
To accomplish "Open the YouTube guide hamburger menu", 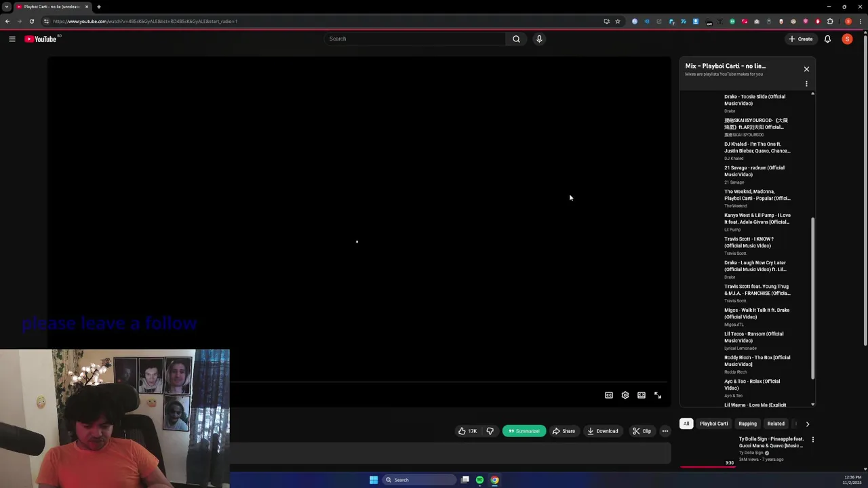I will point(12,39).
